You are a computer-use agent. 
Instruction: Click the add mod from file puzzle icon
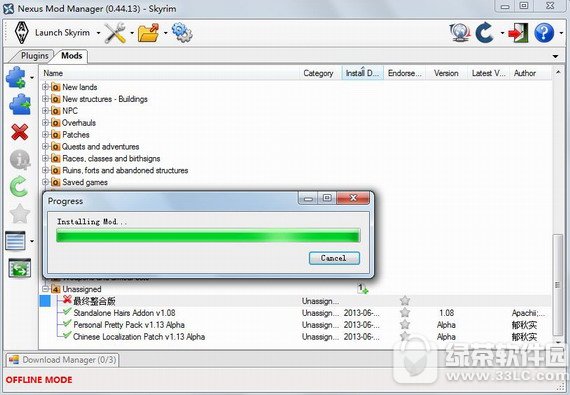coord(16,77)
